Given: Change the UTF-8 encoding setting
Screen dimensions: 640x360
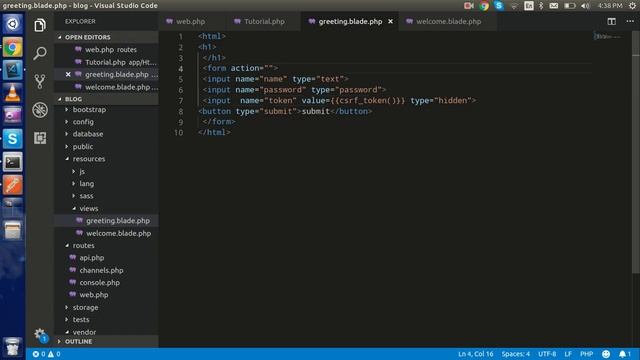Looking at the screenshot, I should tap(547, 354).
